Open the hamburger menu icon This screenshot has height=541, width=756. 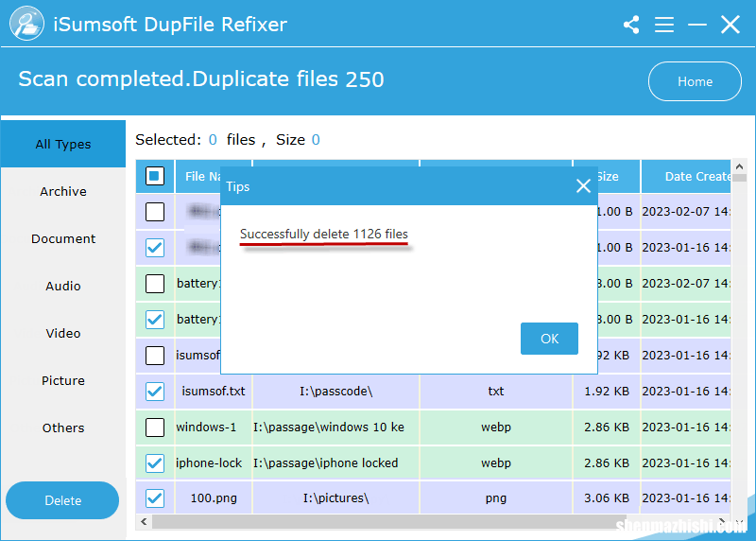pos(664,25)
